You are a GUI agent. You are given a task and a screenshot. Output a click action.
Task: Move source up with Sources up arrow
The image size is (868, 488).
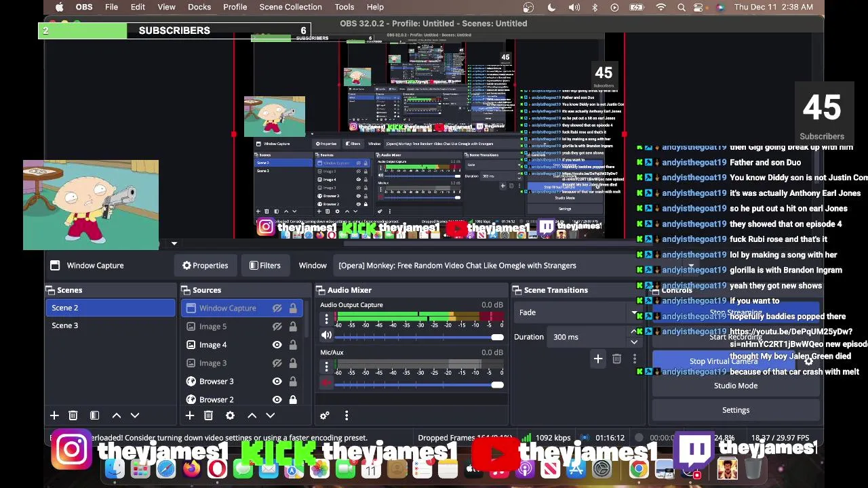[252, 415]
